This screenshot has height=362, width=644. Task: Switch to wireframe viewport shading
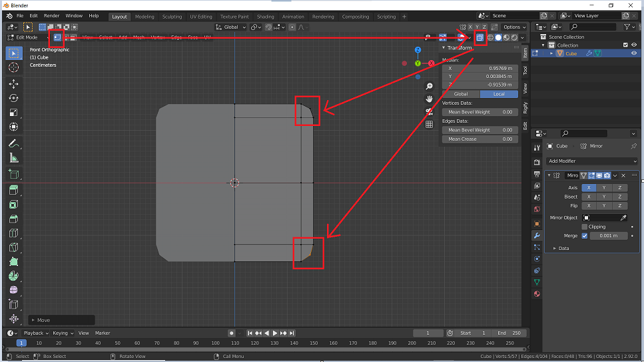[490, 38]
